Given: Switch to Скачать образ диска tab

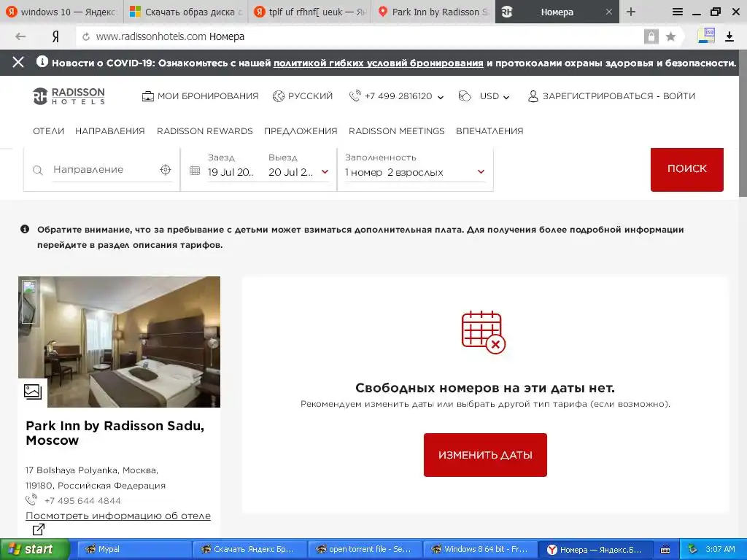Looking at the screenshot, I should (186, 12).
